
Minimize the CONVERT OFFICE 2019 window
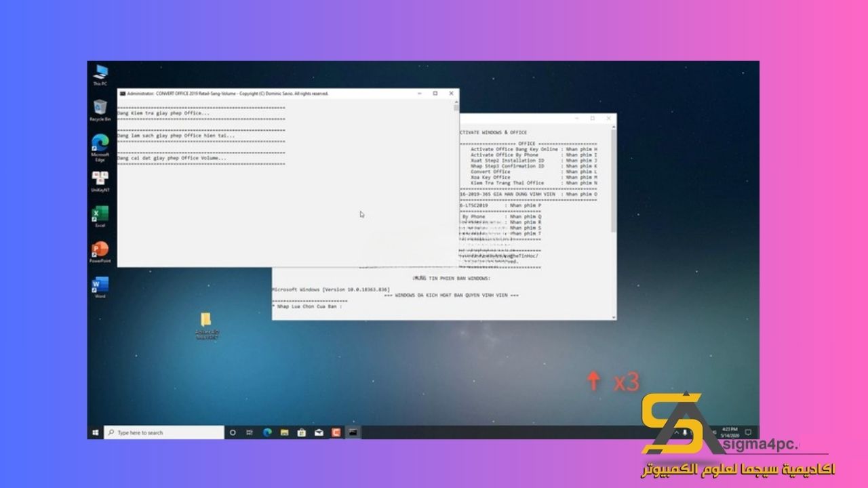coord(420,94)
